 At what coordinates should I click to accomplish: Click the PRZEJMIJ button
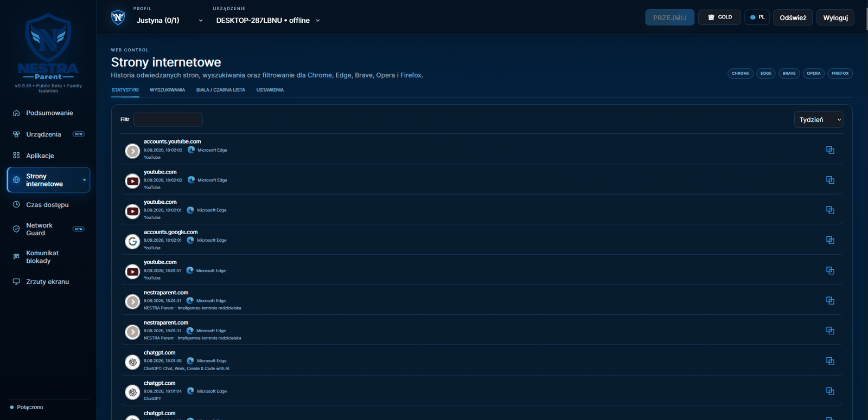tap(670, 17)
